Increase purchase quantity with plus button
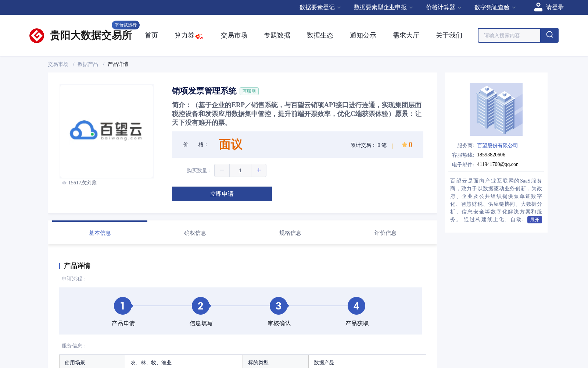 coord(259,170)
